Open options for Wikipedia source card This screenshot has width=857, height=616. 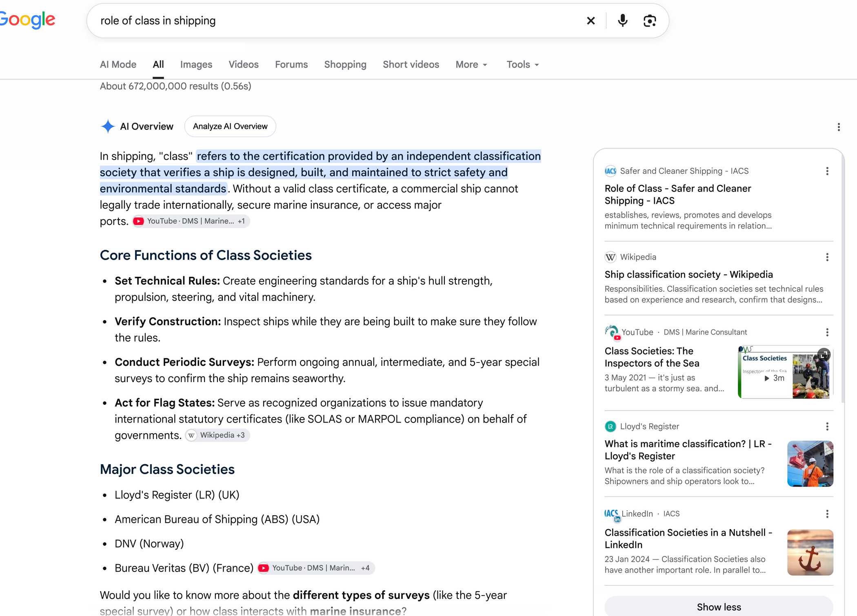[827, 257]
